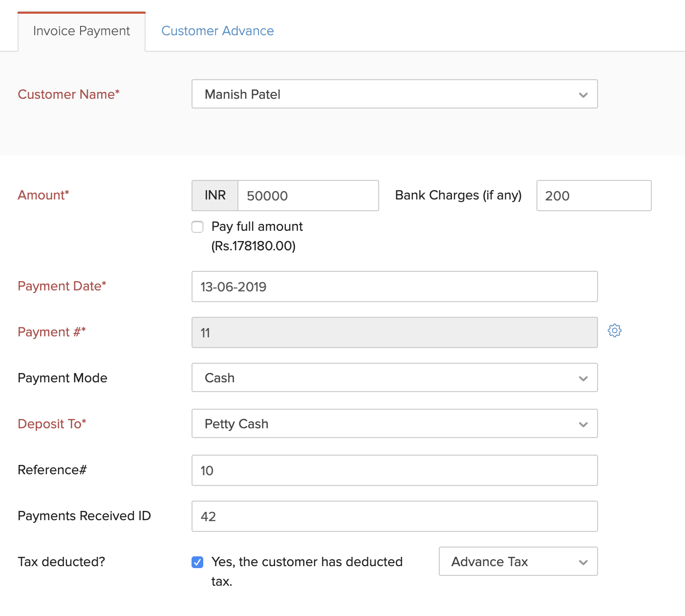Click the Payment # field showing 11

(394, 333)
